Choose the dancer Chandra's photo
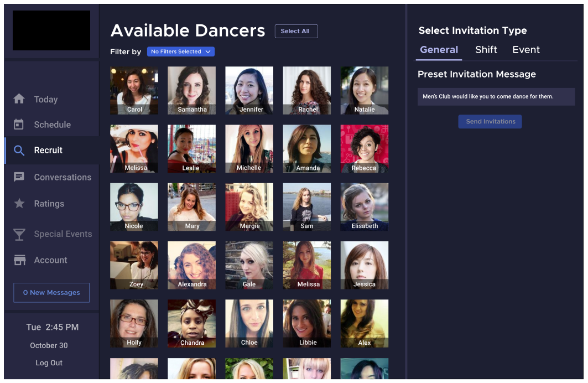 tap(191, 322)
